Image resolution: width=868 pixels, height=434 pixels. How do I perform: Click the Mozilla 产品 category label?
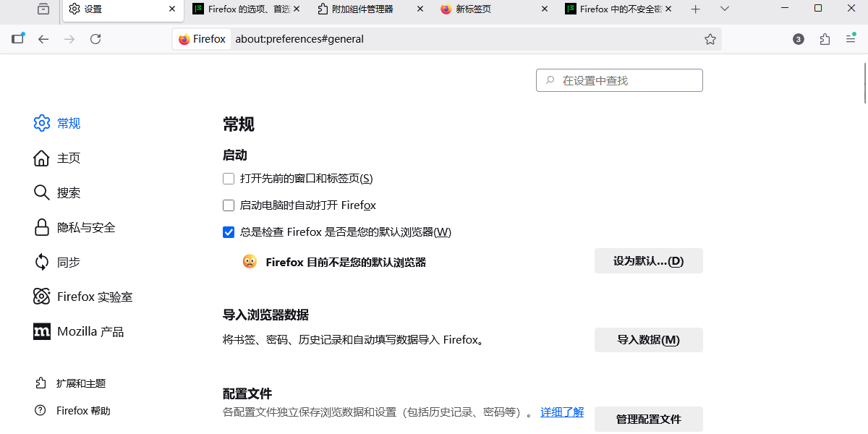pos(90,331)
